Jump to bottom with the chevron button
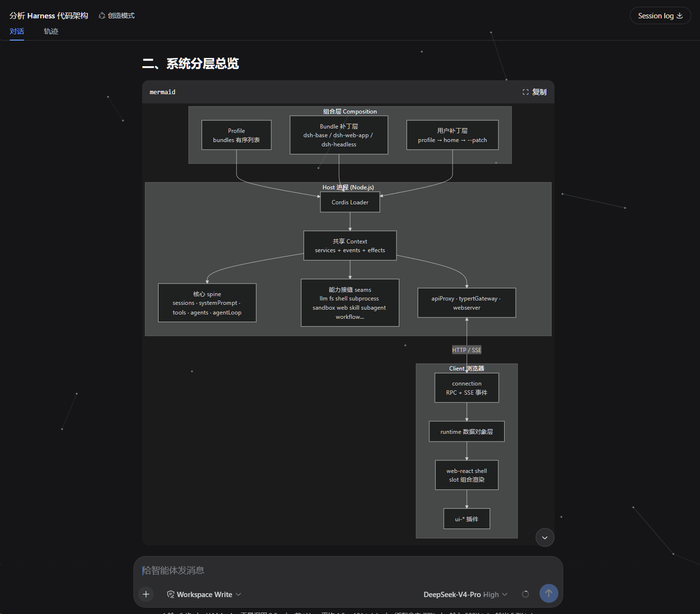 point(545,538)
